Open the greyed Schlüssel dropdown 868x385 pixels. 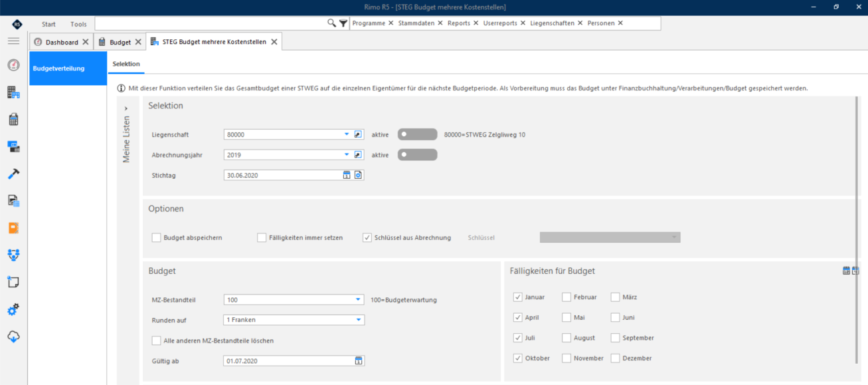pos(610,237)
